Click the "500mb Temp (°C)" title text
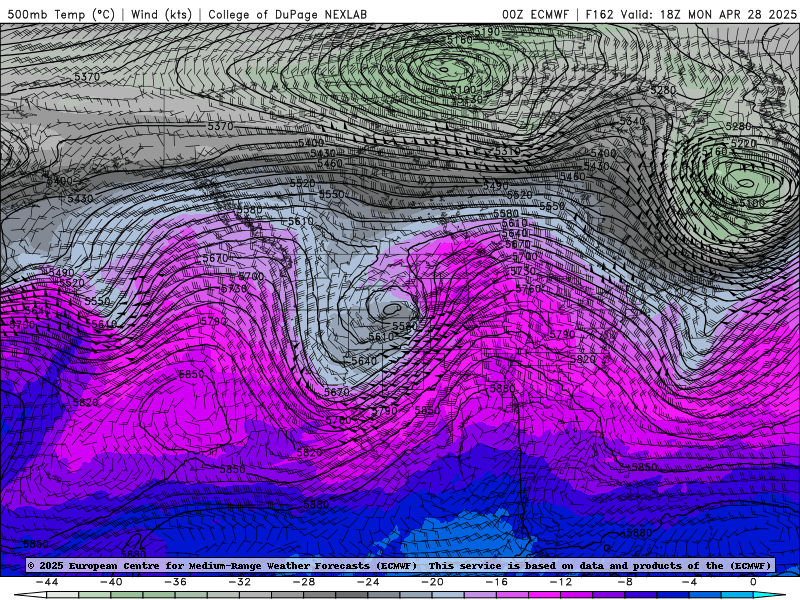Viewport: 800px width, 600px height. pos(61,14)
